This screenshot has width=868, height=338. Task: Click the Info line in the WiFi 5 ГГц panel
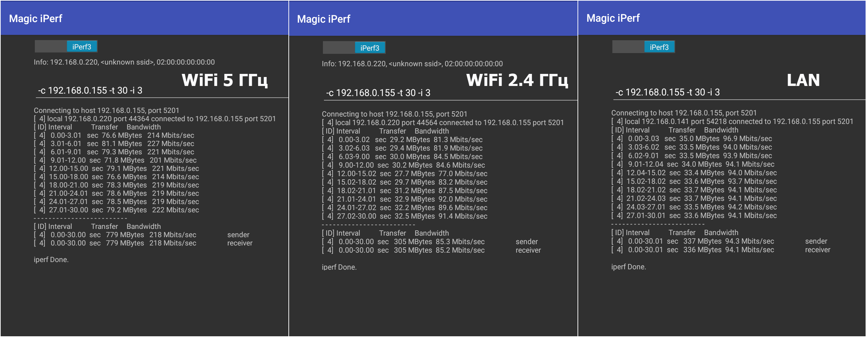[x=124, y=62]
